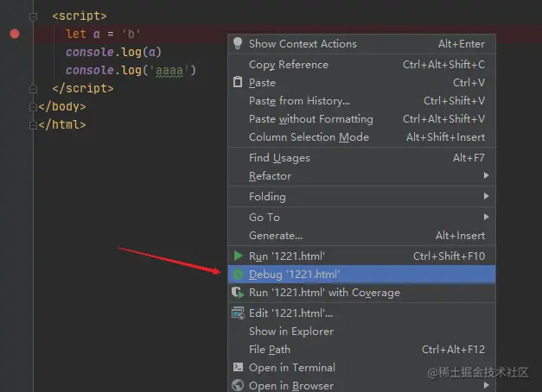Choose Find Usages

(362, 158)
